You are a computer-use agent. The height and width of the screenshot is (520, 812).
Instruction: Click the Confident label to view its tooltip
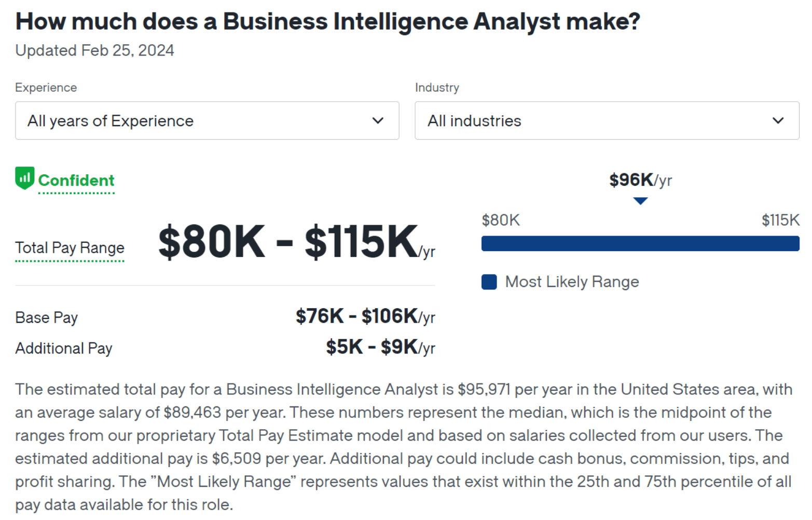click(x=76, y=181)
